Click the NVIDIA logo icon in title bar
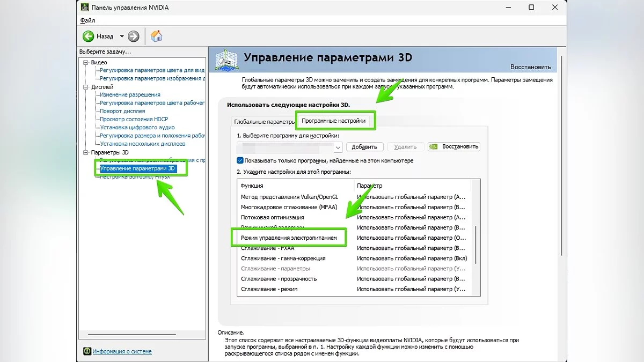 (x=84, y=8)
